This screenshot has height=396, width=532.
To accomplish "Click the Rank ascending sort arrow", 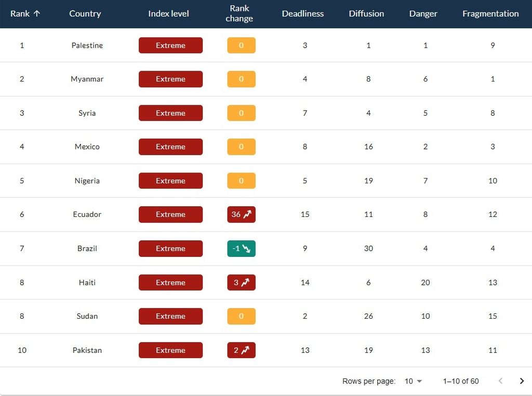I will [37, 13].
